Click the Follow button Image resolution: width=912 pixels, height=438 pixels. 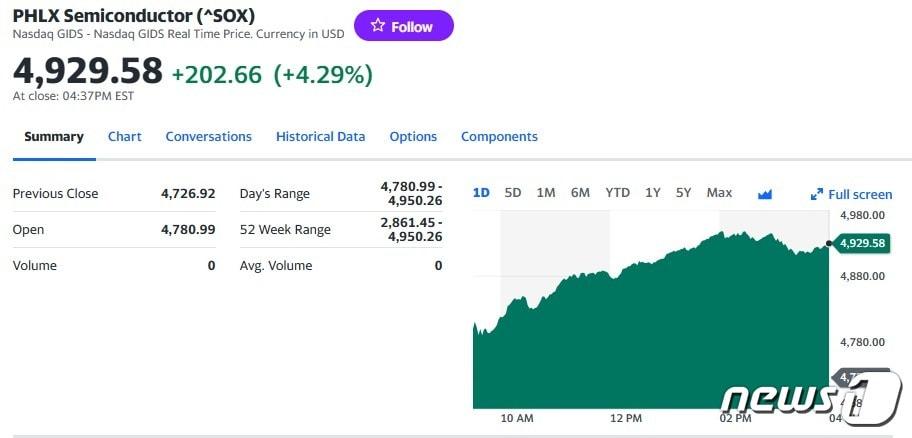403,26
